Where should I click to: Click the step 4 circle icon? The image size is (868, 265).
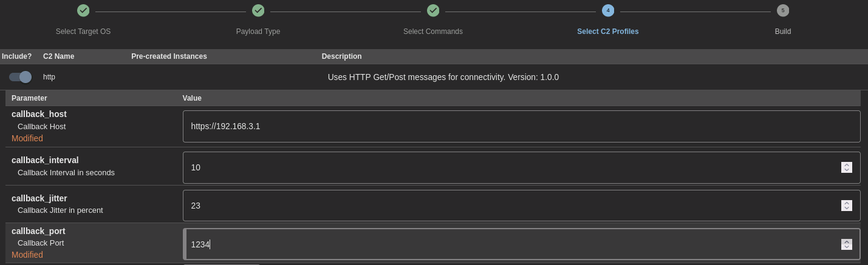(x=608, y=10)
